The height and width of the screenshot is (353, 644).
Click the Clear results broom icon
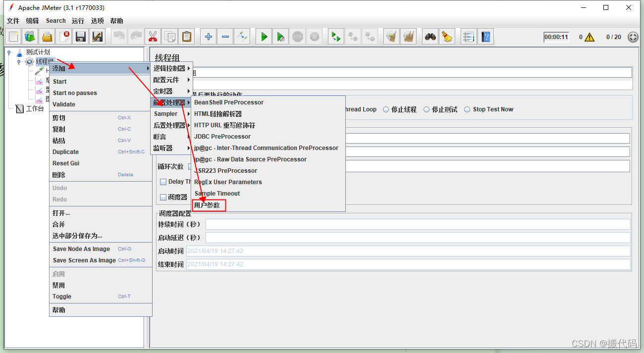pos(392,37)
